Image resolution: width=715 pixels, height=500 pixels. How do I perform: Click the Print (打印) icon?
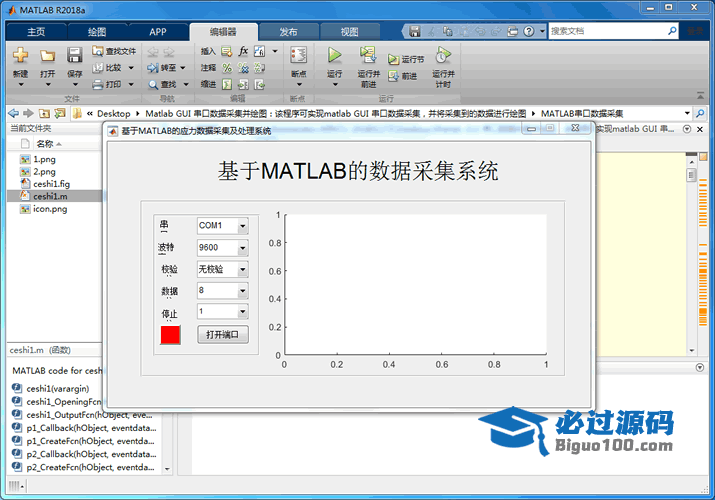[x=97, y=84]
